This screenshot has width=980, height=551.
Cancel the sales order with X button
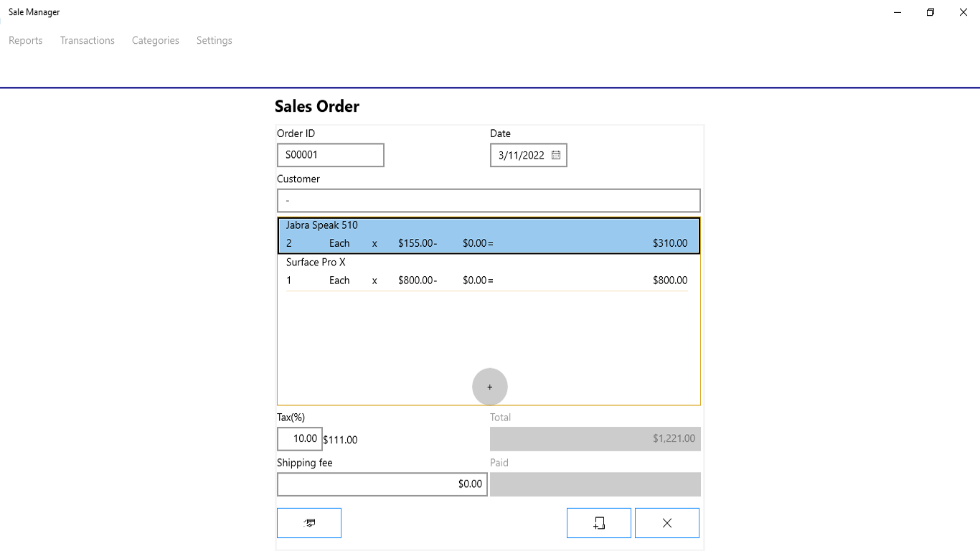point(667,523)
